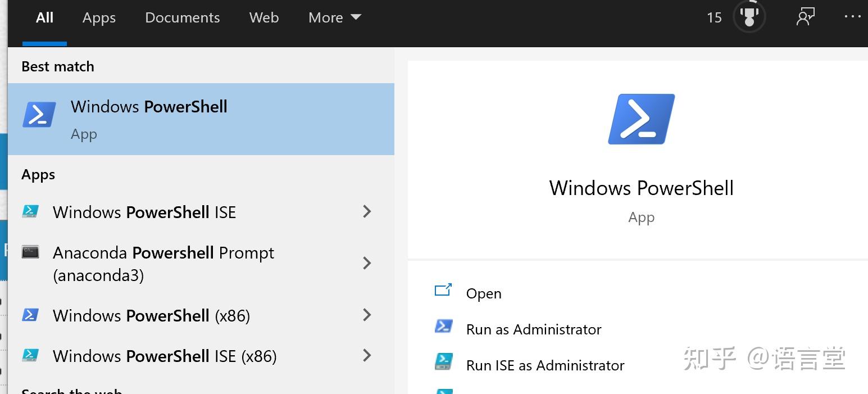Open the feedback person icon
The image size is (868, 394).
click(806, 17)
